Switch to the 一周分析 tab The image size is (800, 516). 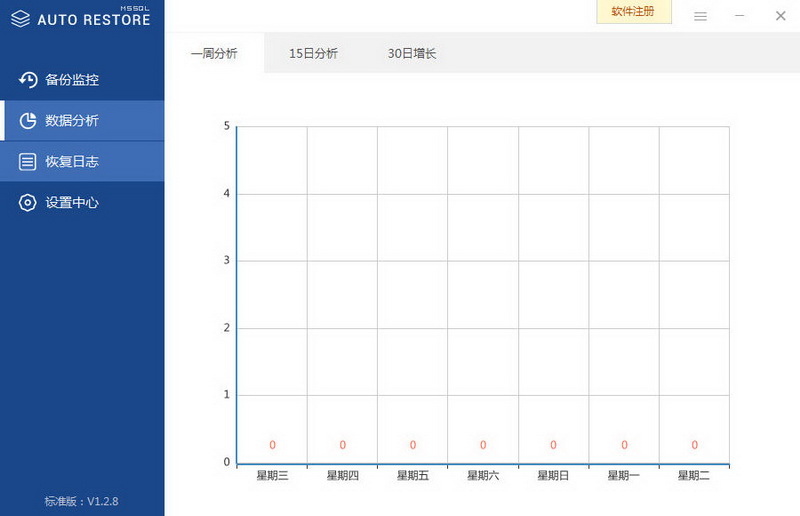click(214, 53)
